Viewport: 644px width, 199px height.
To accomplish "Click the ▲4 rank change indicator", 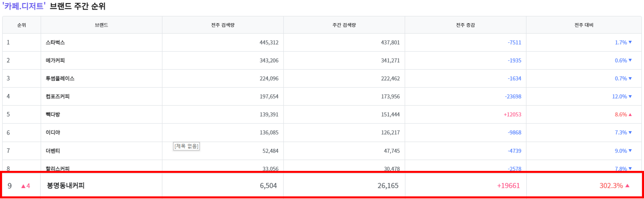I will tap(26, 186).
